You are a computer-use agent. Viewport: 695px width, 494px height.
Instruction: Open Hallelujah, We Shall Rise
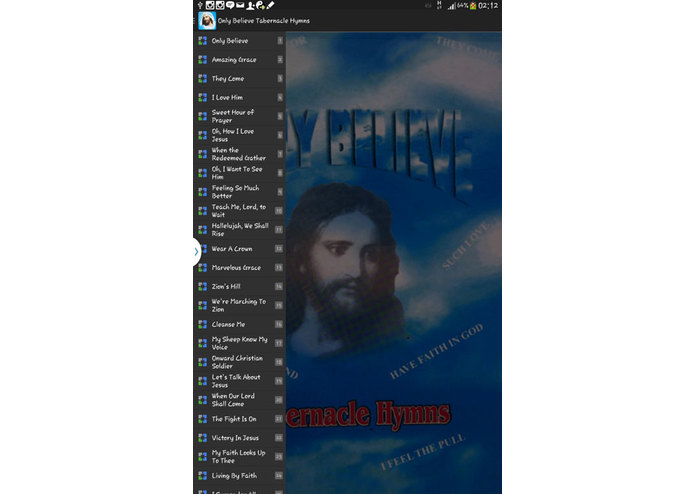[239, 229]
